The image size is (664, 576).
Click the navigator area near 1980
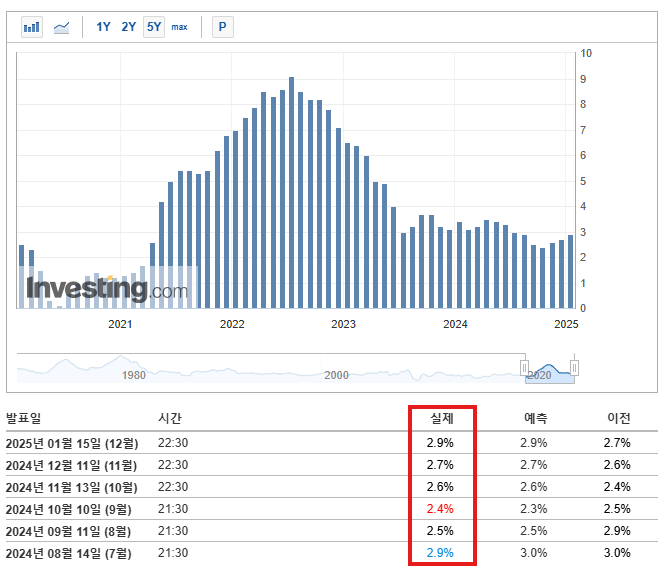tap(133, 375)
